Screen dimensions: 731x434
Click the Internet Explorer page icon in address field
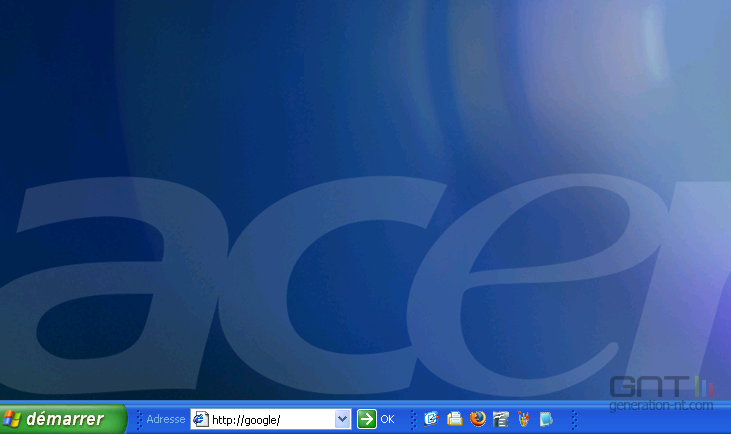pyautogui.click(x=200, y=419)
